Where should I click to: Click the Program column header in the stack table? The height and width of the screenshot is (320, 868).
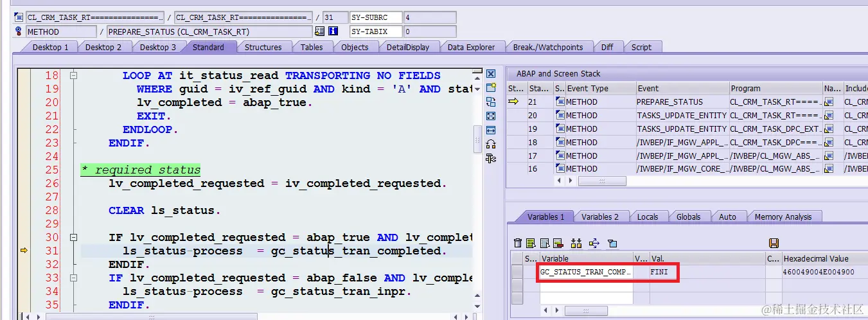pyautogui.click(x=775, y=89)
